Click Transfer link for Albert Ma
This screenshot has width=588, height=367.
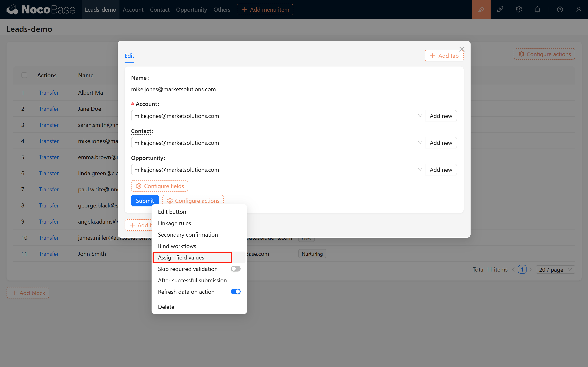(x=49, y=93)
